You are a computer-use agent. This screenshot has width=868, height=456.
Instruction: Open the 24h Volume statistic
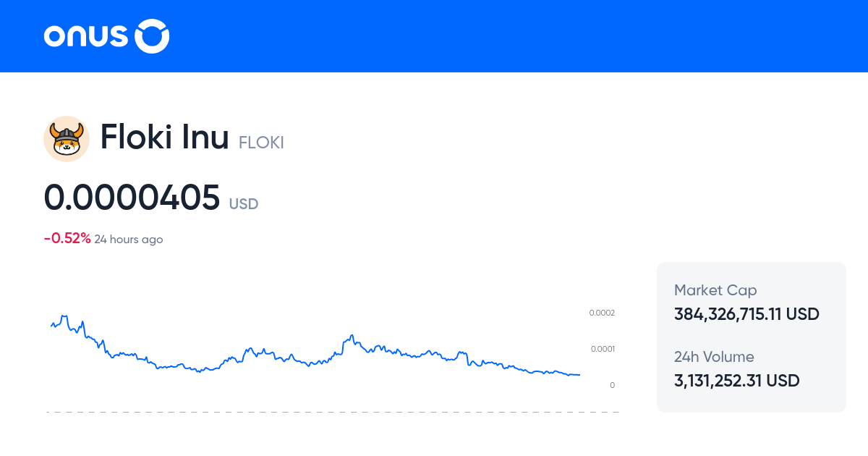[x=714, y=357]
